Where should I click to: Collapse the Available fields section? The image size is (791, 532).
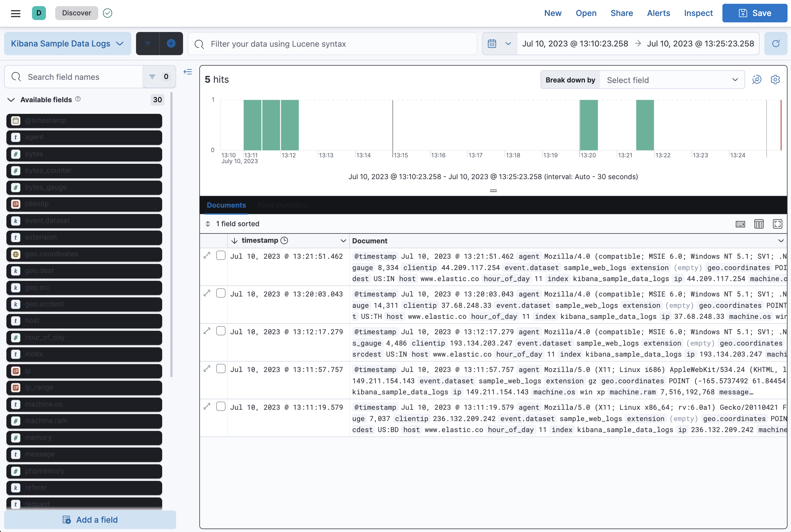11,99
